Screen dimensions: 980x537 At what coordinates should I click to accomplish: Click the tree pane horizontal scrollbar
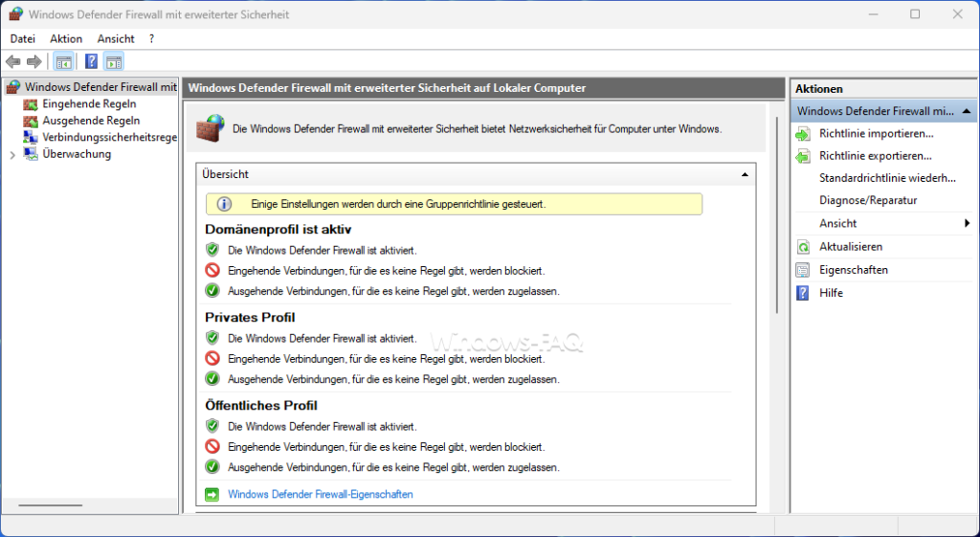point(50,505)
